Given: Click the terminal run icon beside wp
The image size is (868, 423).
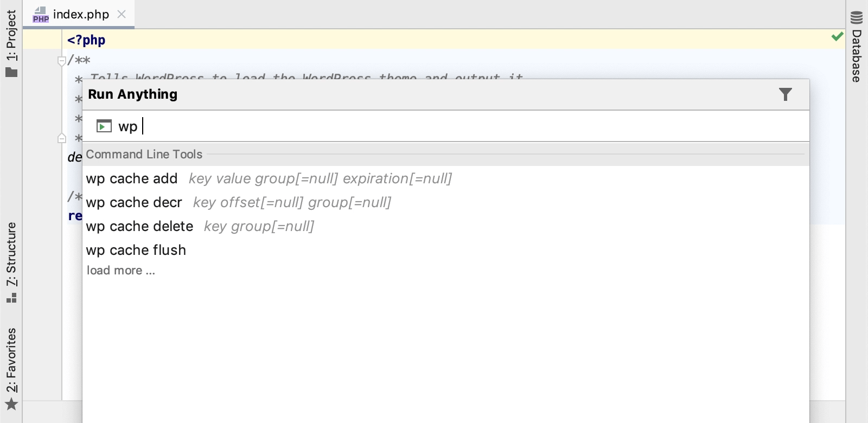Looking at the screenshot, I should 104,126.
